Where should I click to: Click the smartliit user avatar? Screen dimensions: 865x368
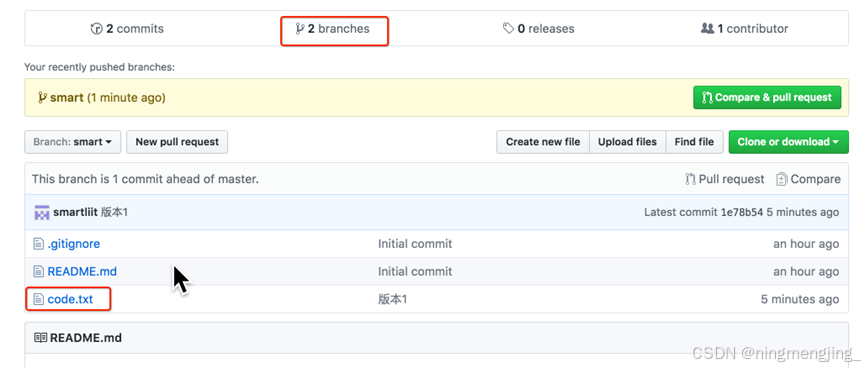42,212
